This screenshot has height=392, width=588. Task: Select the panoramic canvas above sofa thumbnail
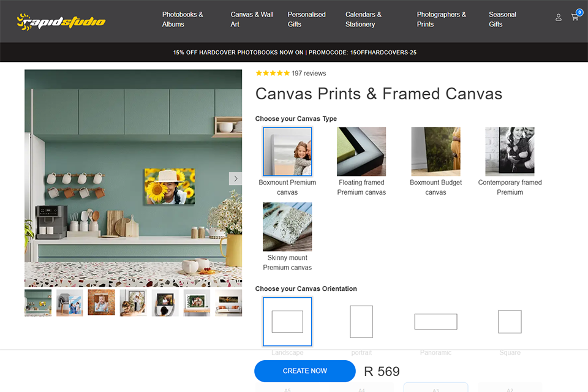click(x=228, y=303)
